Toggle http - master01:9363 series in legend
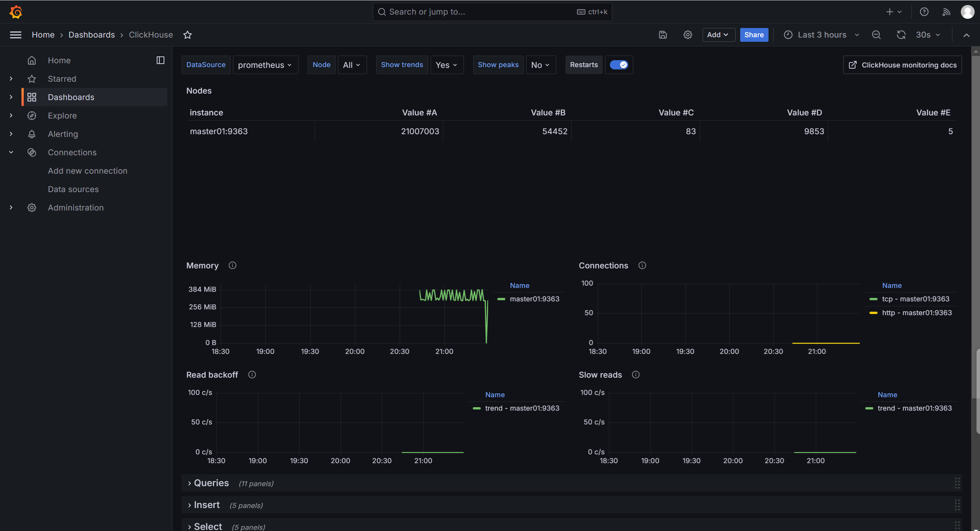Image resolution: width=980 pixels, height=531 pixels. pyautogui.click(x=916, y=313)
